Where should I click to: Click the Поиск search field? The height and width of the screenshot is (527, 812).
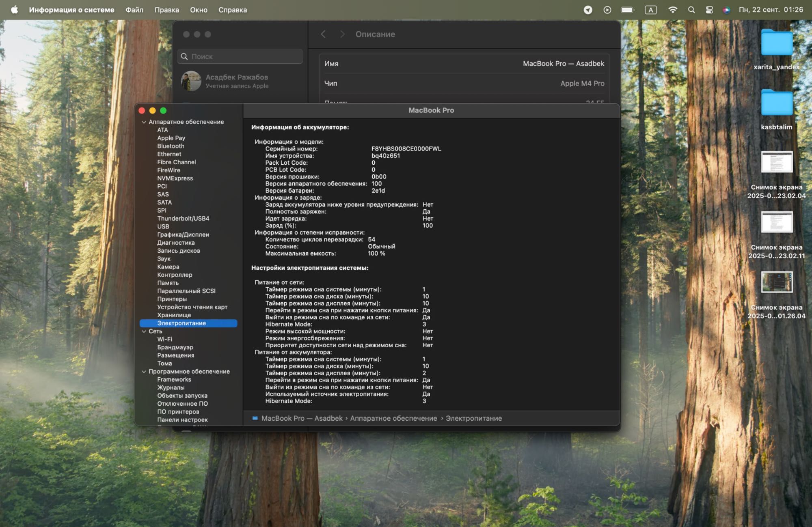[x=240, y=56]
